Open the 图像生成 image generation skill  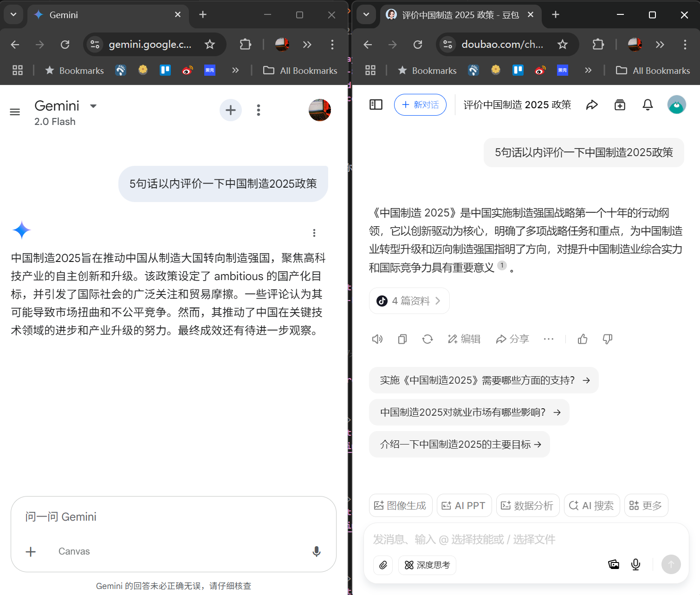coord(400,505)
